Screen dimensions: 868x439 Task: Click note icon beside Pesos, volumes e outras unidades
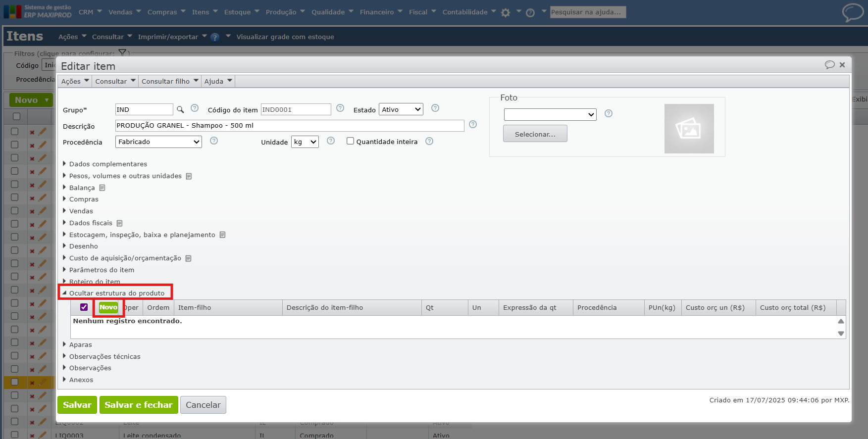[189, 176]
